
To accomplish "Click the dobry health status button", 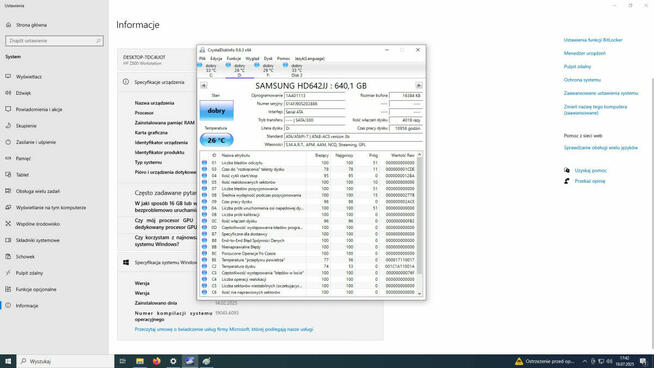I will (x=216, y=111).
